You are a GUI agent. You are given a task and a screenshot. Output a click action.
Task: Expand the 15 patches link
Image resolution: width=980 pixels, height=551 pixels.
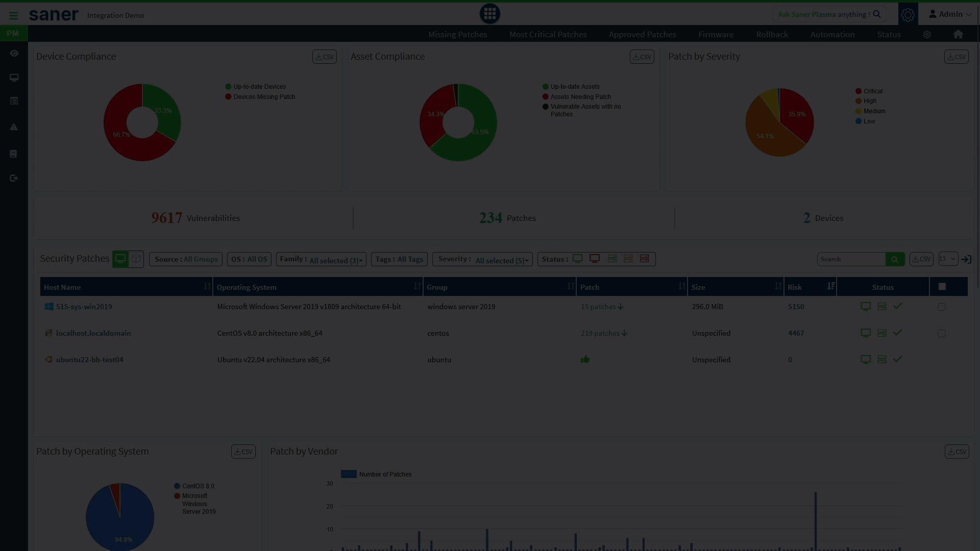pos(602,307)
